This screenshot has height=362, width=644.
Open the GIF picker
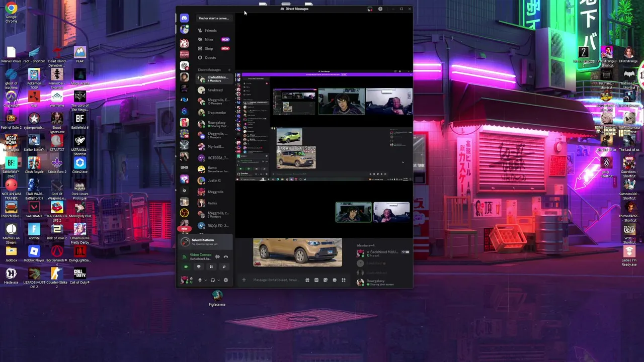pyautogui.click(x=316, y=280)
